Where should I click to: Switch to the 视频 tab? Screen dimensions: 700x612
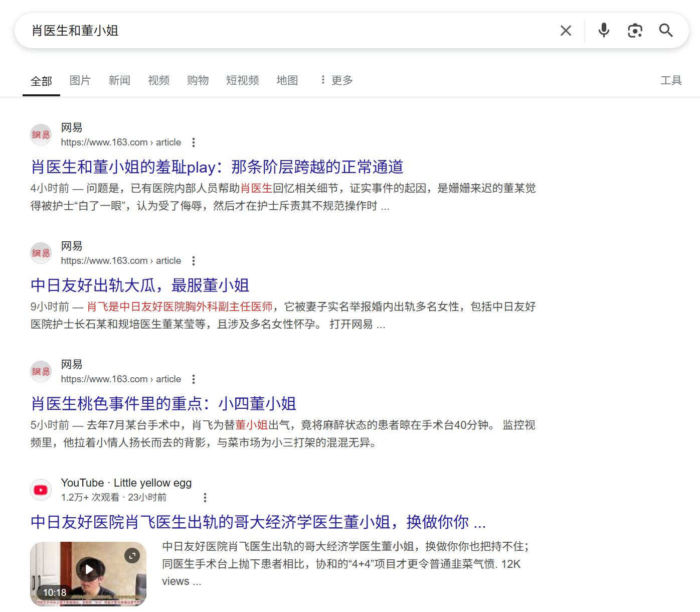[158, 80]
